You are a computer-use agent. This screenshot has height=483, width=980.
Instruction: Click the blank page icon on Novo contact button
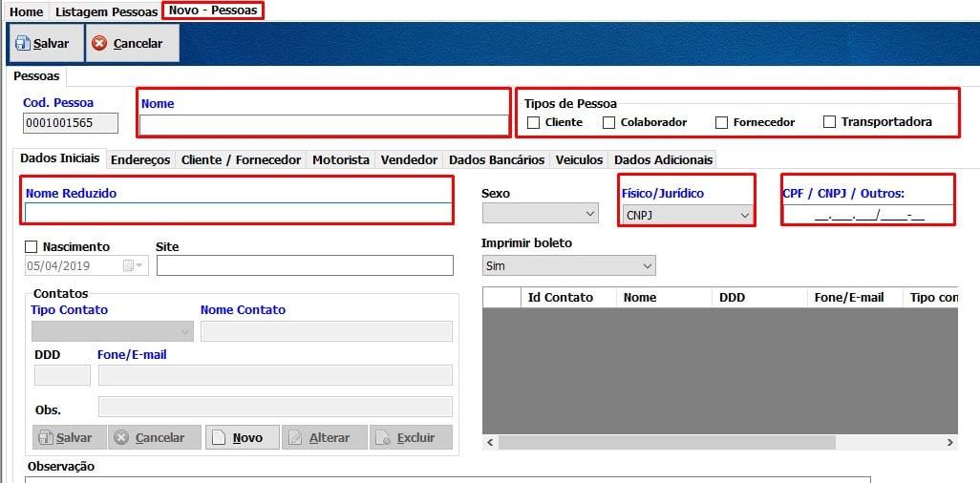218,438
